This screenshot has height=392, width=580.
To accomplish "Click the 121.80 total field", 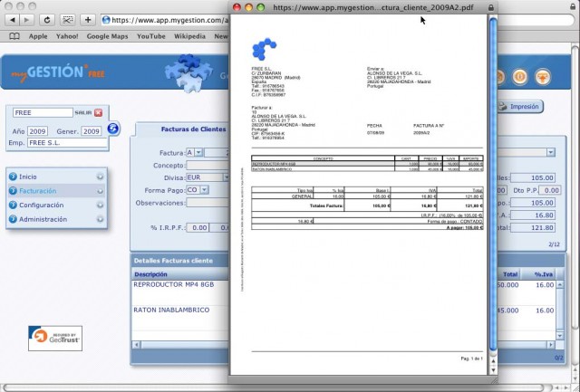I will 533,227.
